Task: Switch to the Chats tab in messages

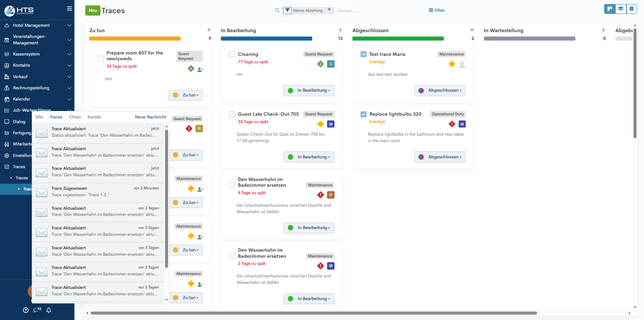Action: click(x=75, y=117)
